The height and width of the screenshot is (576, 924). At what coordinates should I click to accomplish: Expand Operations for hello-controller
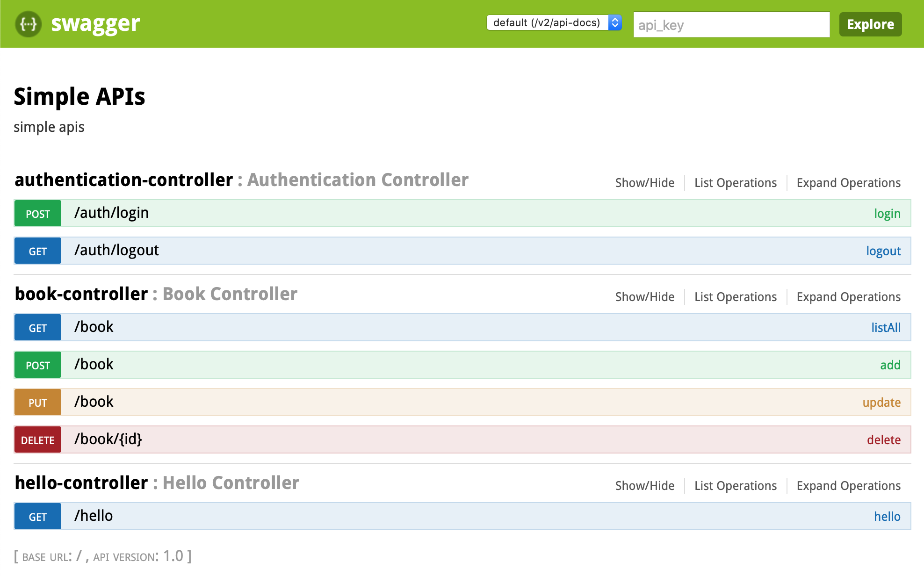pyautogui.click(x=849, y=485)
